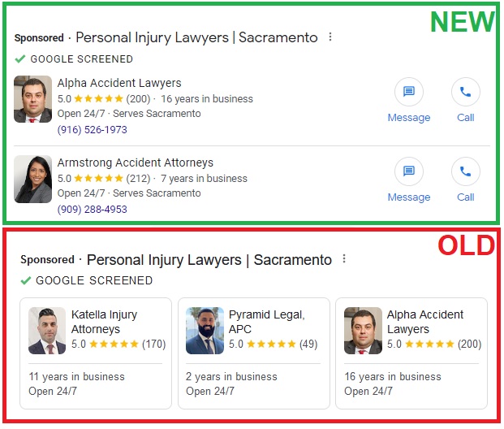Call phone number (909) 288-4953

click(92, 209)
